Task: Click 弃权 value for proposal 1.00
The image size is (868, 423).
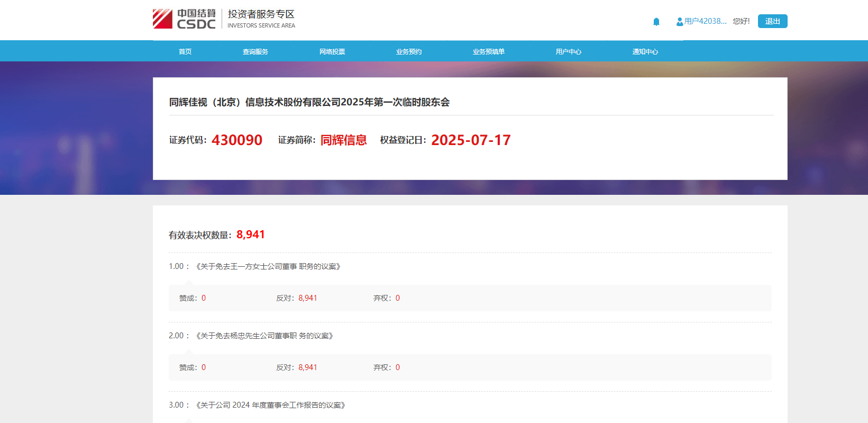Action: (x=398, y=298)
